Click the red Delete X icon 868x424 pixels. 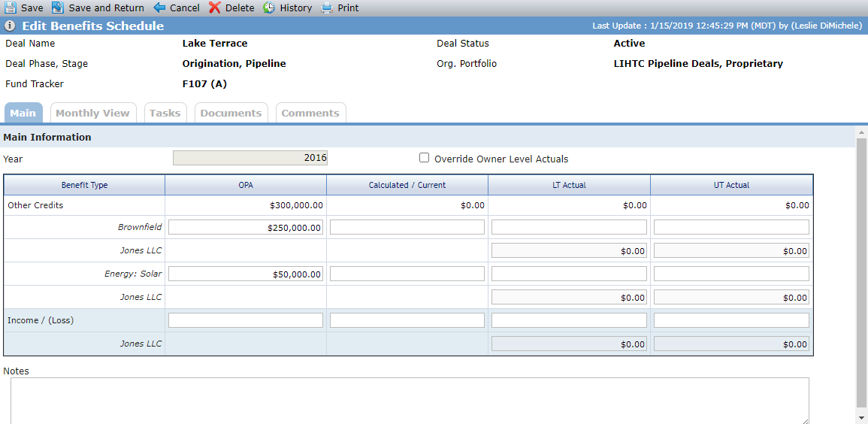[x=215, y=8]
